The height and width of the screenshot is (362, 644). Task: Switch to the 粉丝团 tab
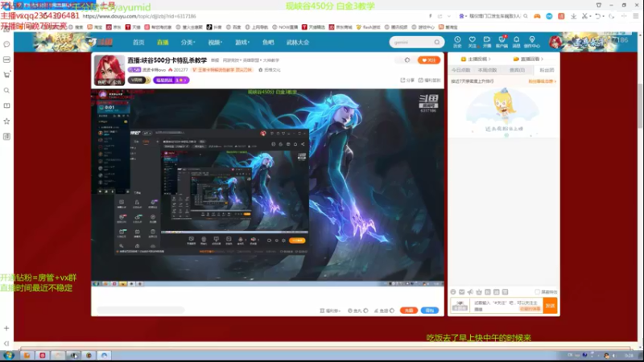(547, 70)
